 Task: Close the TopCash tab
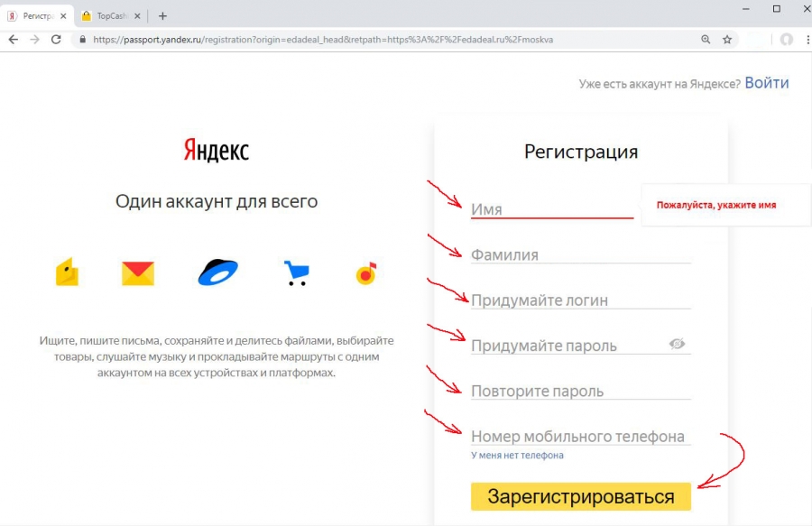137,16
